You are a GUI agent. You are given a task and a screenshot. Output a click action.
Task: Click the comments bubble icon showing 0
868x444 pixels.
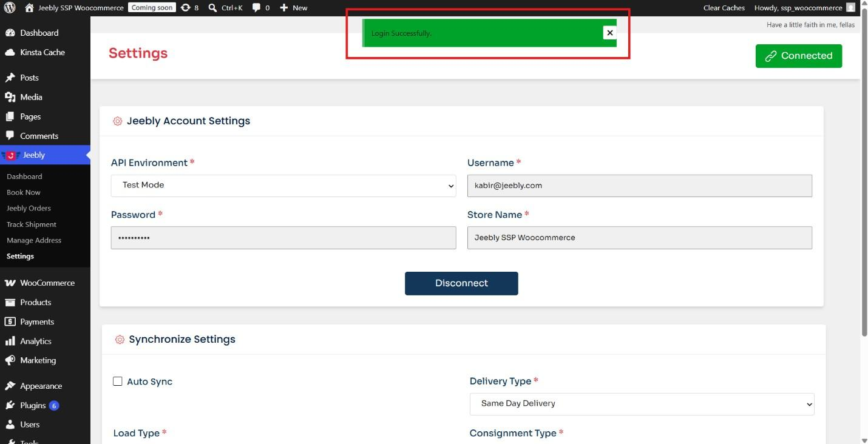[257, 8]
